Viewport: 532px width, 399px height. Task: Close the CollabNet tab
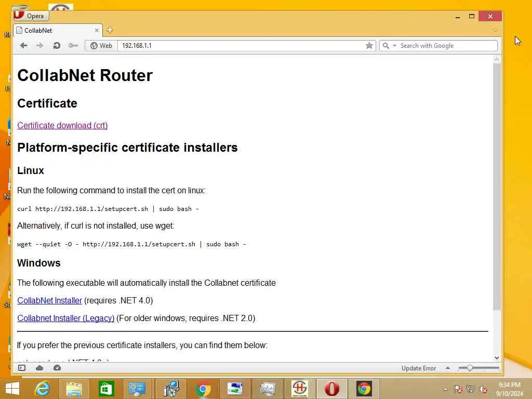97,31
